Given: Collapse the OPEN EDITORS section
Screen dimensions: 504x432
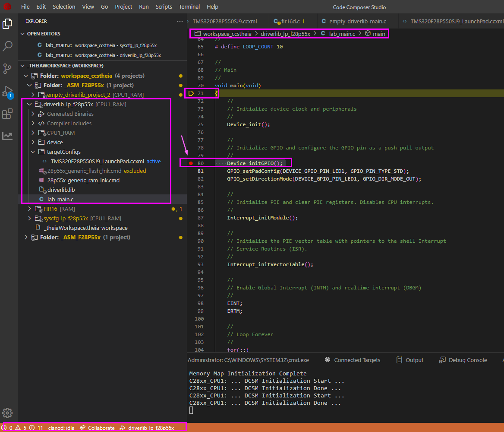Looking at the screenshot, I should 22,34.
